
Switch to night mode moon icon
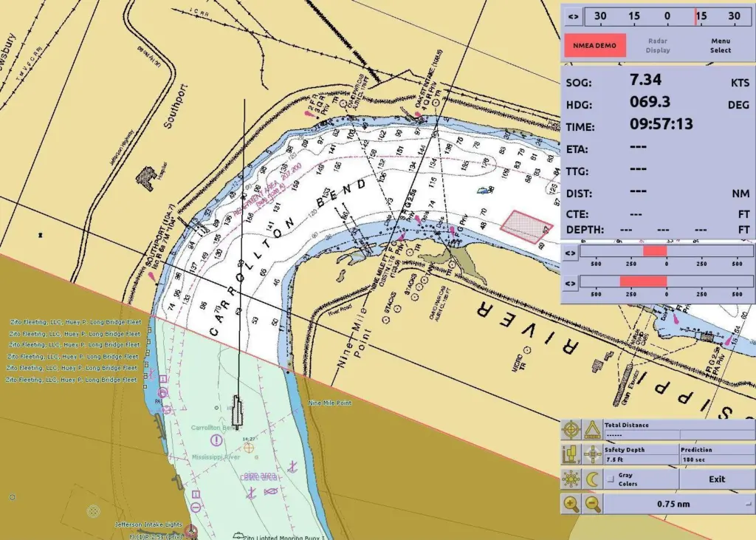tap(592, 479)
